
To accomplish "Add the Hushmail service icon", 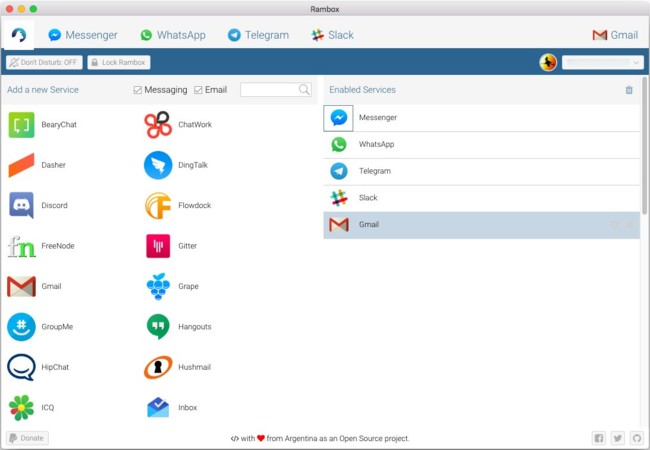I will tap(158, 367).
